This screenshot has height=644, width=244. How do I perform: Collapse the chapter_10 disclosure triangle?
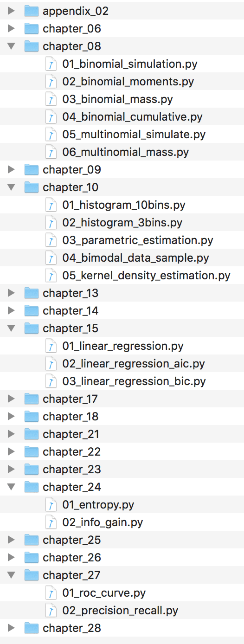[x=12, y=187]
